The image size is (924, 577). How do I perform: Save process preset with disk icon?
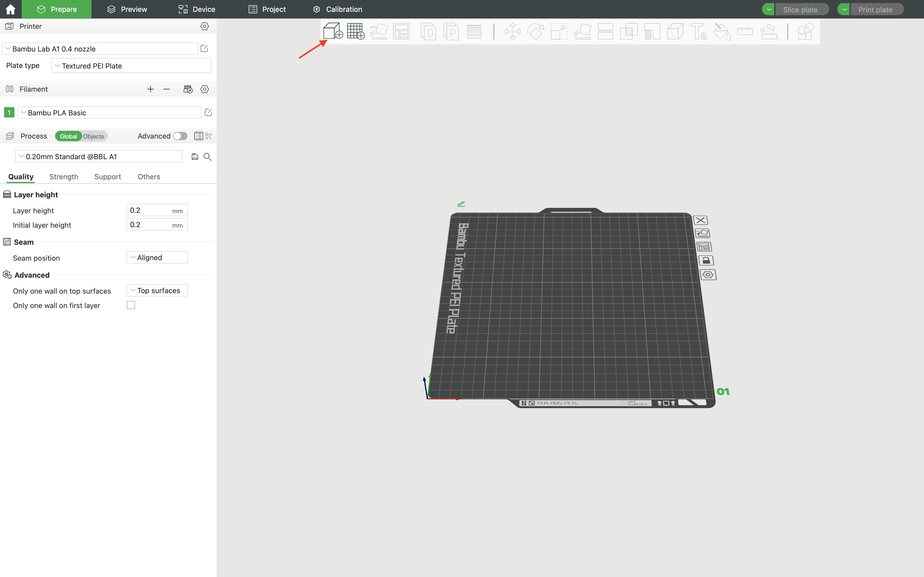pyautogui.click(x=195, y=157)
